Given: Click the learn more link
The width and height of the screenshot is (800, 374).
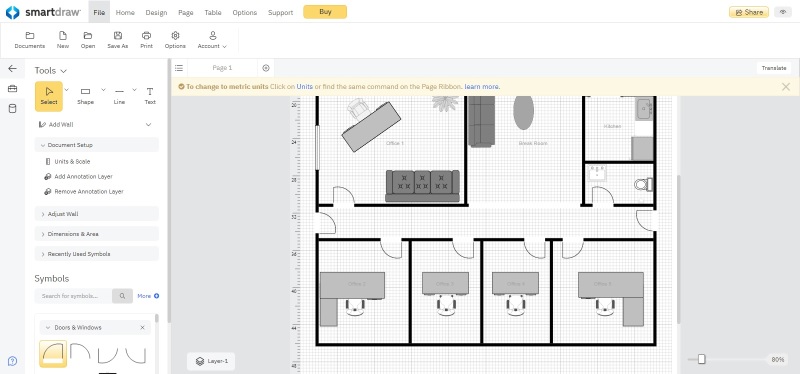Looking at the screenshot, I should (482, 87).
